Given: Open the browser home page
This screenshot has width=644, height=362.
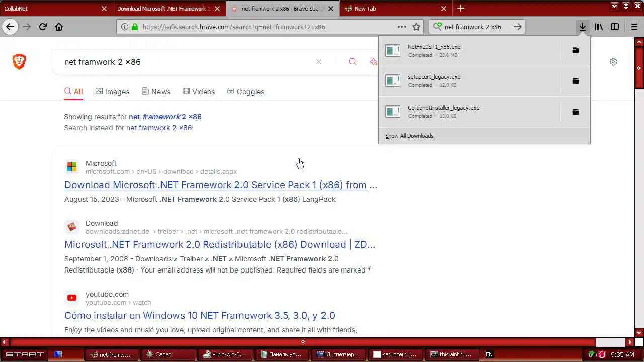Looking at the screenshot, I should point(59,27).
